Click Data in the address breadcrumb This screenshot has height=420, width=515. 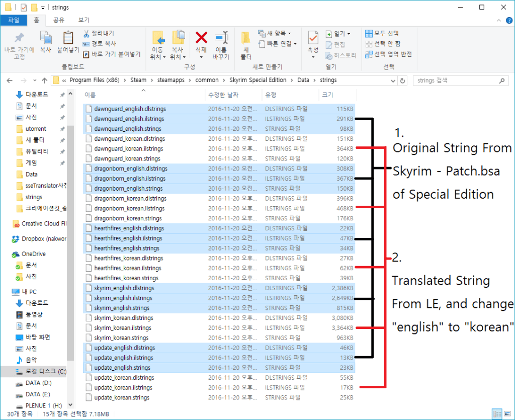click(303, 80)
